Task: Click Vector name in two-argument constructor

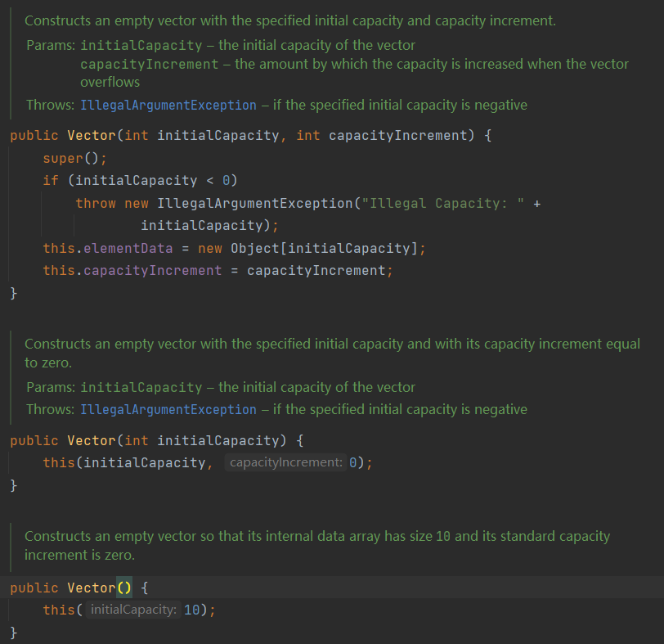Action: tap(92, 136)
